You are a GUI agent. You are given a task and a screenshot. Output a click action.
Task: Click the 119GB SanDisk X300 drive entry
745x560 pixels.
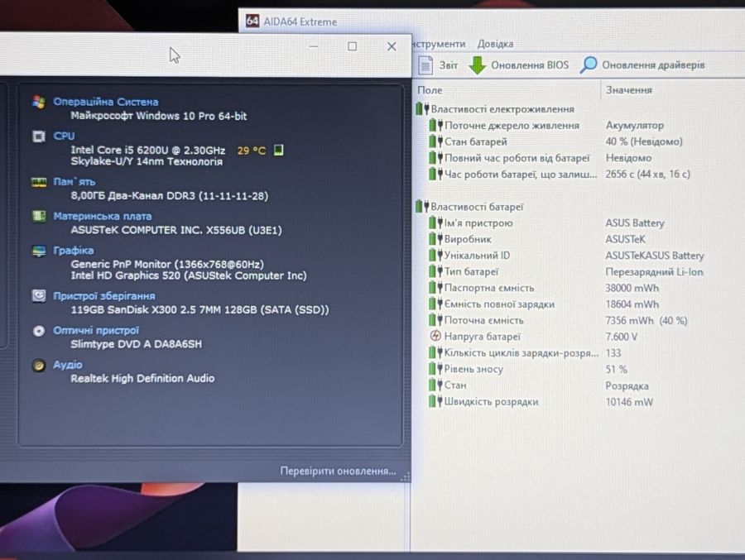click(x=199, y=309)
